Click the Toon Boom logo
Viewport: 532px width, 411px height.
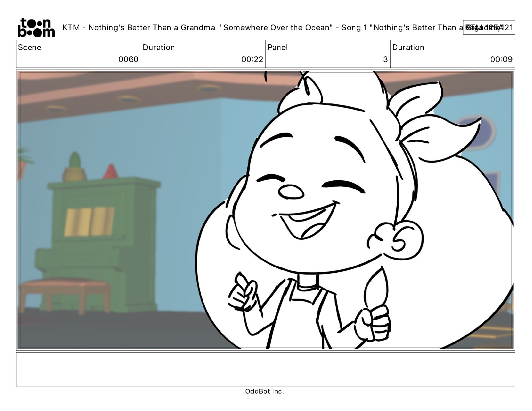pyautogui.click(x=36, y=27)
